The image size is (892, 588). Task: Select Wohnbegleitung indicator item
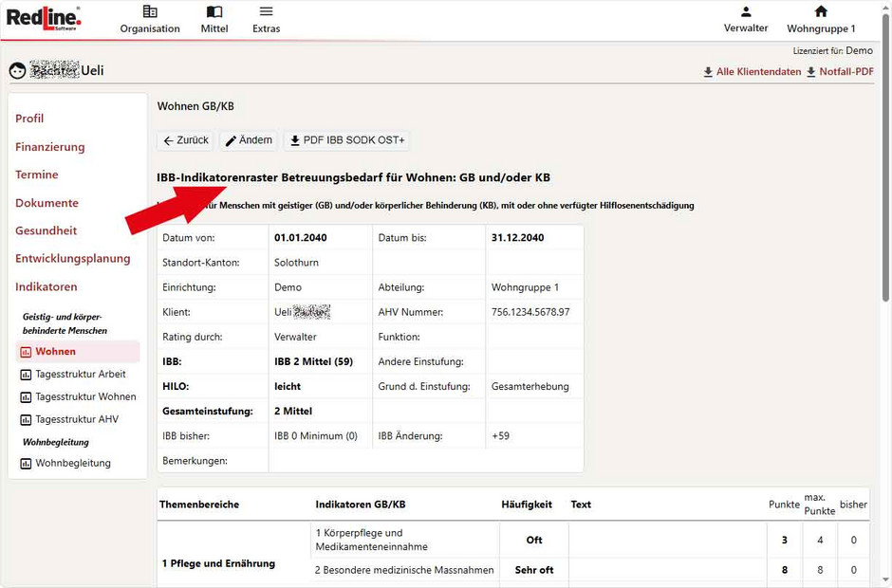tap(73, 463)
